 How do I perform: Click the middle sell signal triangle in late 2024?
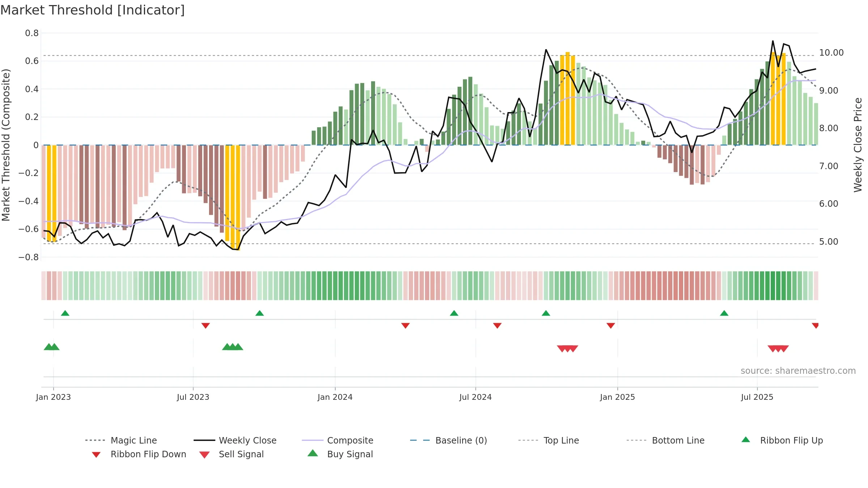point(567,349)
